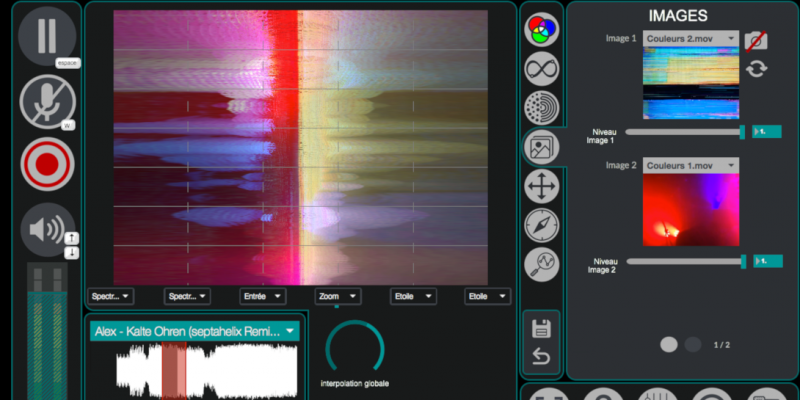Click the Niveau Image 1 slider
Viewport: 800px width, 400px height.
[x=685, y=131]
